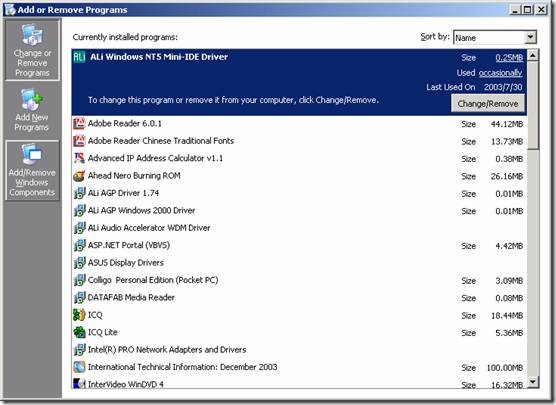This screenshot has width=556, height=405.
Task: Click the 2003/7/30 last used date
Action: click(x=503, y=87)
